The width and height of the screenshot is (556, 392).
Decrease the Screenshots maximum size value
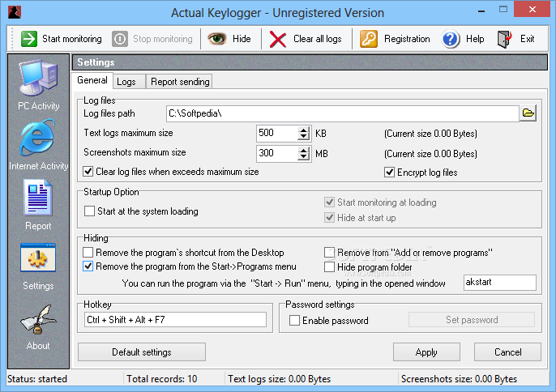[303, 157]
